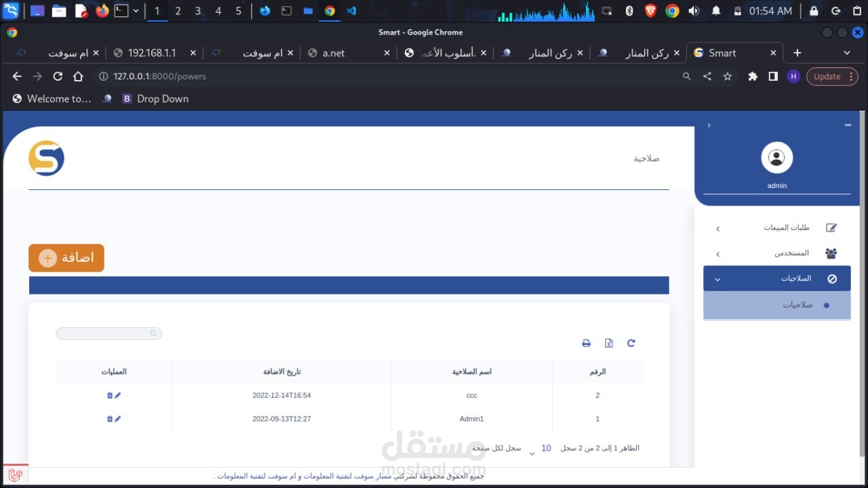The image size is (868, 488).
Task: Open Chrome tab search dropdown arrow
Action: pos(846,53)
